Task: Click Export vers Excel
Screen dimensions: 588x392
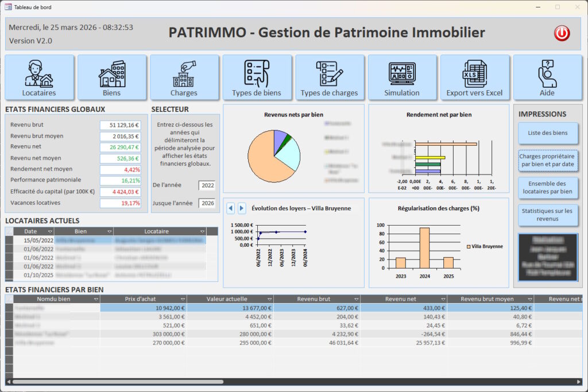Action: tap(474, 77)
